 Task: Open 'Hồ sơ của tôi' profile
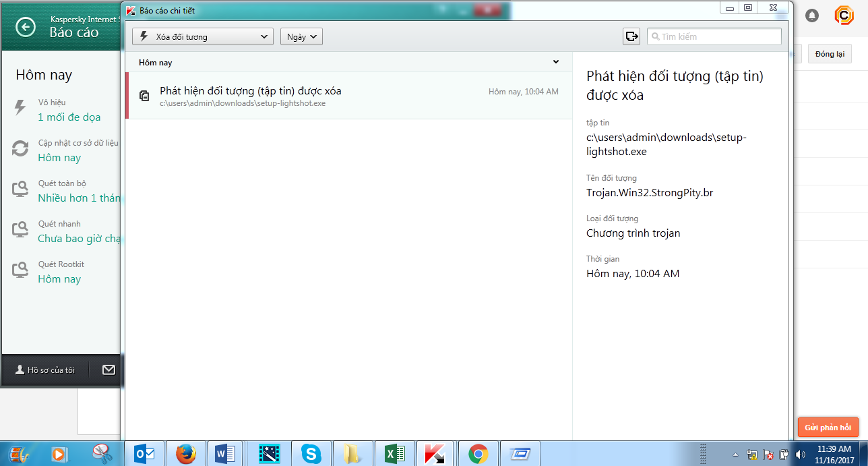coord(45,370)
